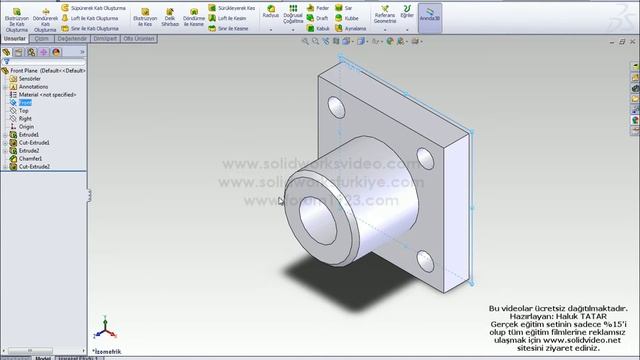Switch to the Unsurlar tab
The height and width of the screenshot is (360, 640).
15,39
